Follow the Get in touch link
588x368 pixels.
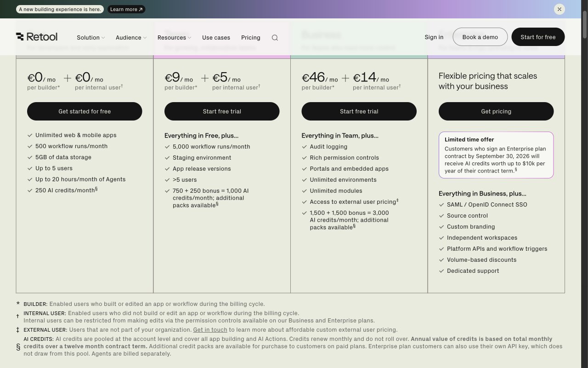(x=210, y=330)
